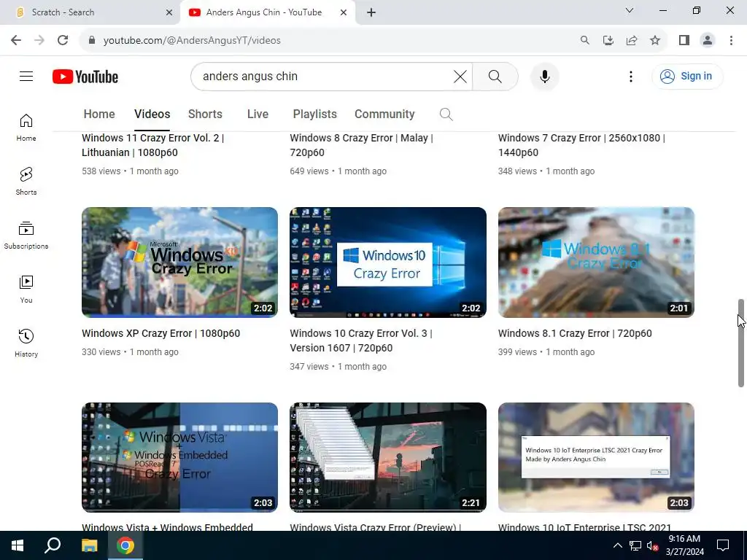View site information lock icon
Screen dimensions: 747x560
92,40
